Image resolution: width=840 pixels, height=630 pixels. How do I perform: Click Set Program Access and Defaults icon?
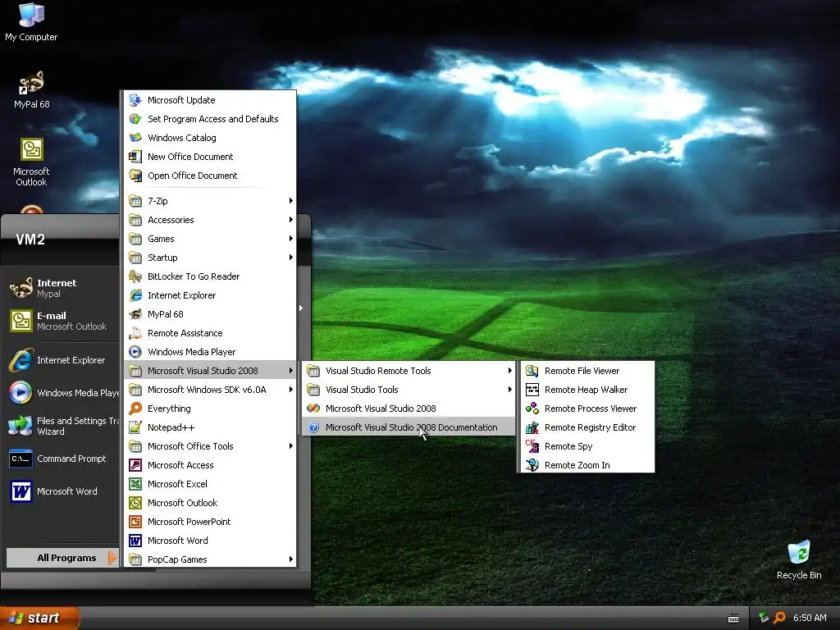pyautogui.click(x=135, y=119)
